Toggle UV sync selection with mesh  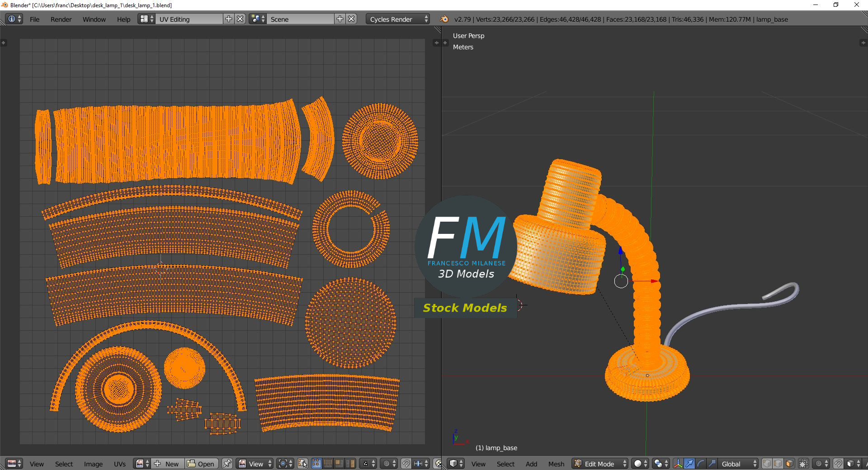(303, 464)
